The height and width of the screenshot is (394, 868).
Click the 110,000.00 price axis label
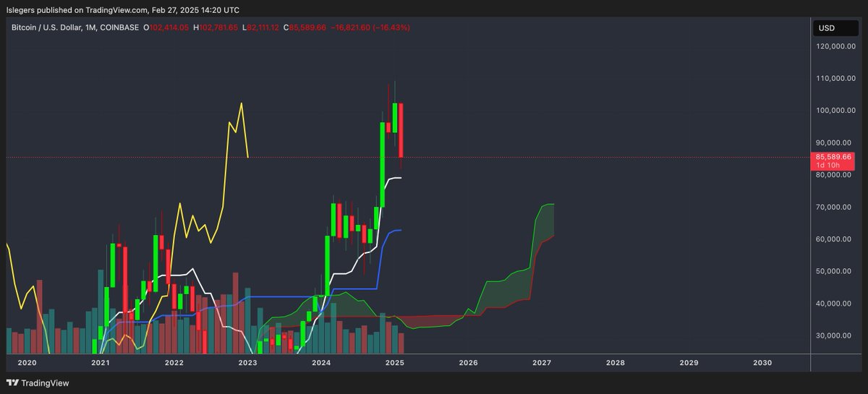pos(835,78)
